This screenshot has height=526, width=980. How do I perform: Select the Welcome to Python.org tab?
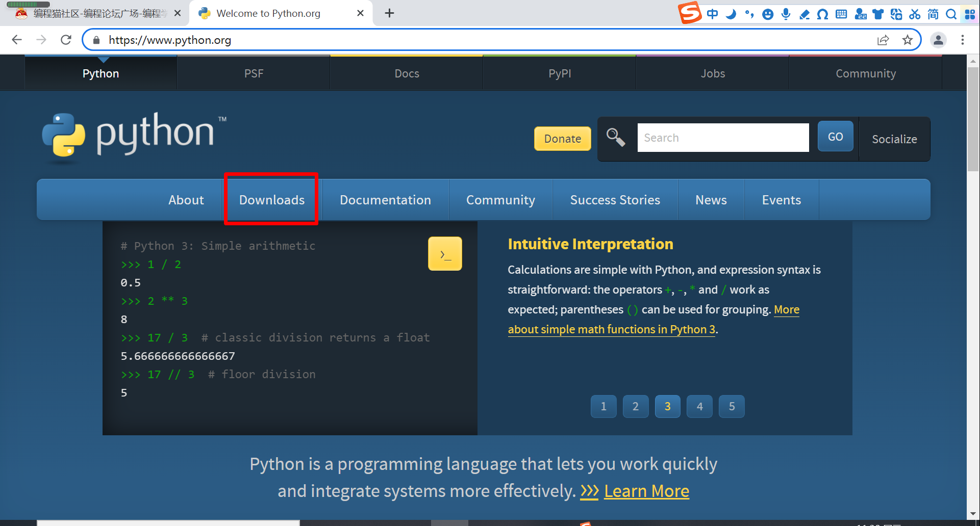point(281,13)
